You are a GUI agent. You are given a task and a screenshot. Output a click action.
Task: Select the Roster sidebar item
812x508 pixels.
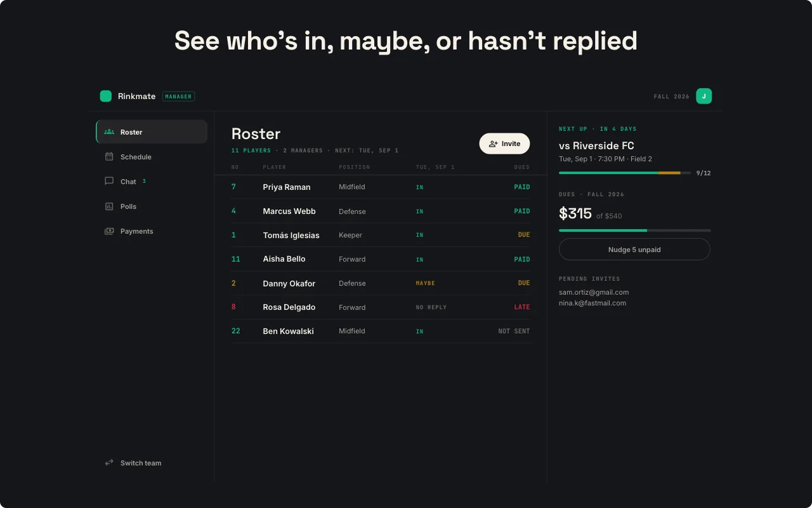152,132
